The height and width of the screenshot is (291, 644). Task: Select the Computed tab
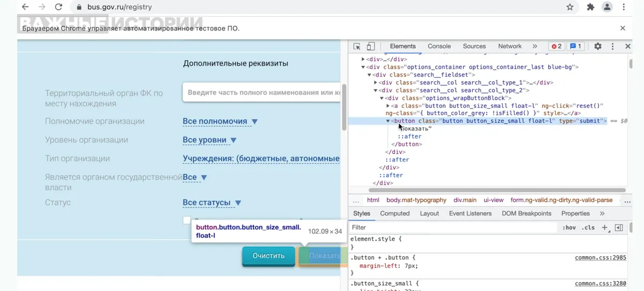(395, 213)
